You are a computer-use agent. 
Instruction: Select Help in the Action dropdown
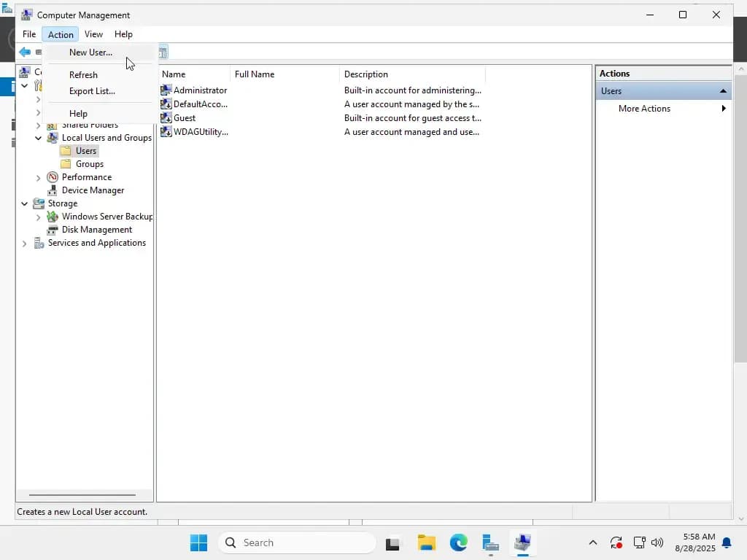(78, 113)
